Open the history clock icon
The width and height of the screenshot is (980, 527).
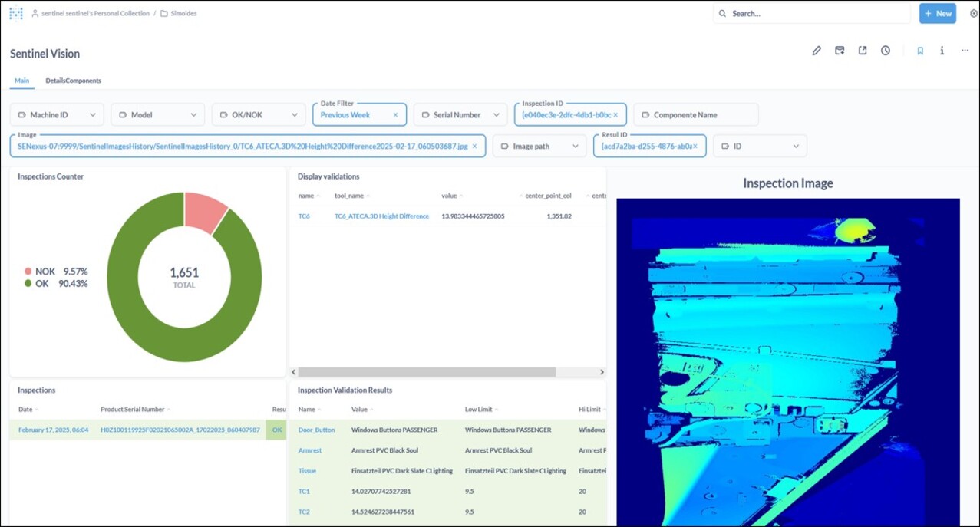(x=885, y=51)
